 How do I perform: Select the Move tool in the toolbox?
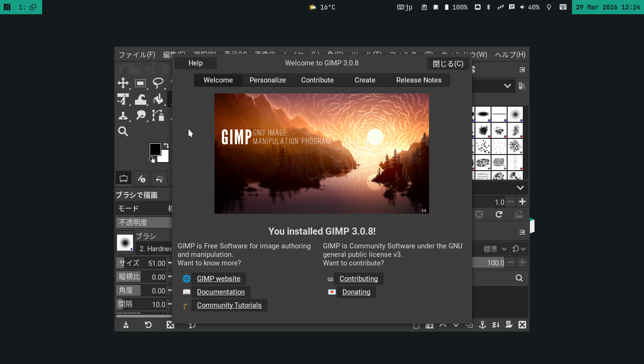(x=123, y=83)
